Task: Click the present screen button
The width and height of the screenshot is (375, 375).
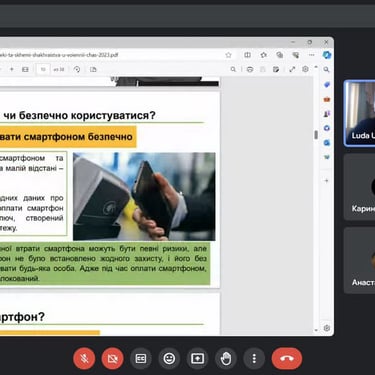Action: pyautogui.click(x=197, y=359)
